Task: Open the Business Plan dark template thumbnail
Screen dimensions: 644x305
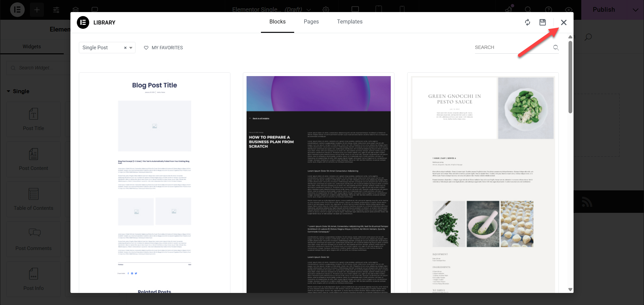Action: pyautogui.click(x=319, y=183)
